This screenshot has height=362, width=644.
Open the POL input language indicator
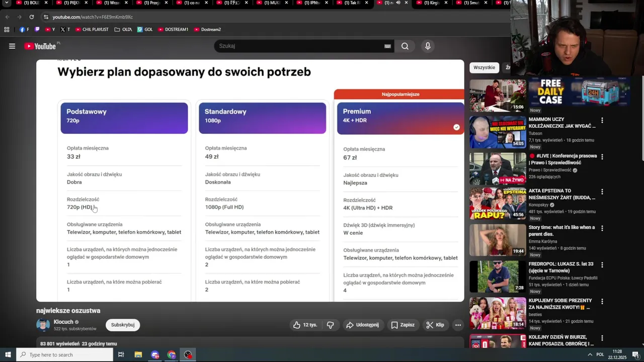600,355
